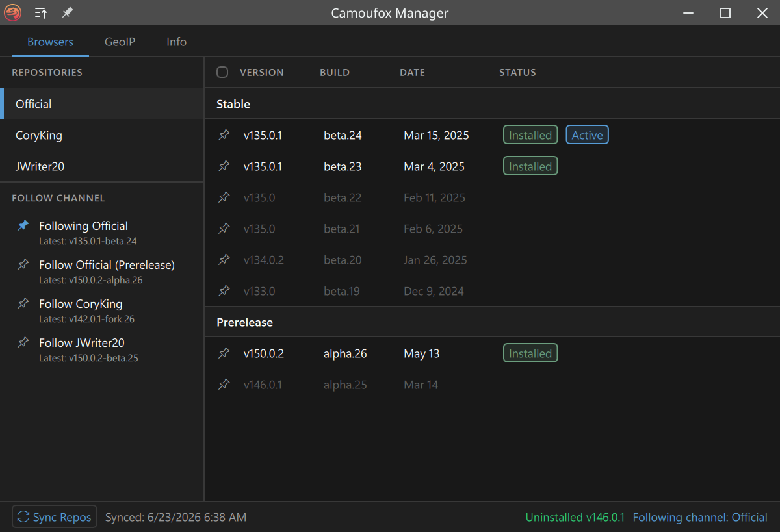The width and height of the screenshot is (780, 532).
Task: Select the CoryKing repository
Action: click(102, 135)
